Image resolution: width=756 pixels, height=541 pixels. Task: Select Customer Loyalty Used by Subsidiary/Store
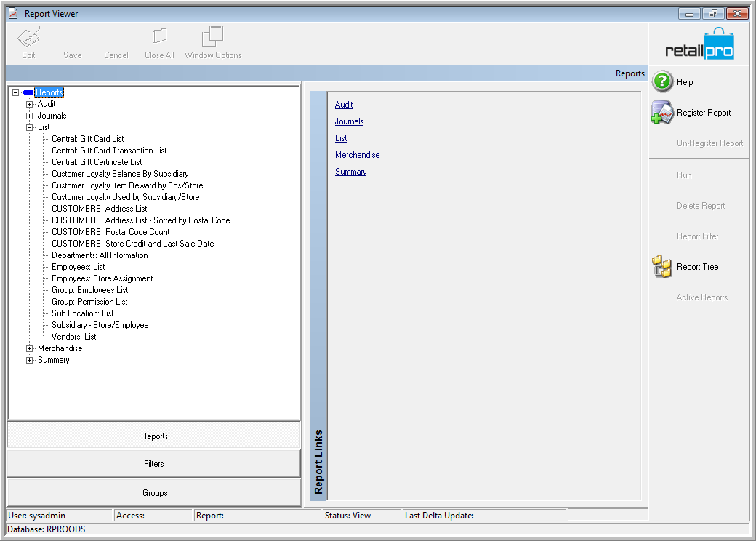(125, 197)
